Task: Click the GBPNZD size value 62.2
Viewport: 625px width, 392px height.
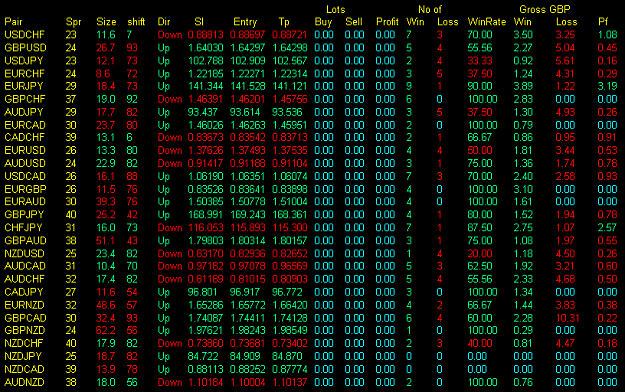Action: [x=106, y=331]
